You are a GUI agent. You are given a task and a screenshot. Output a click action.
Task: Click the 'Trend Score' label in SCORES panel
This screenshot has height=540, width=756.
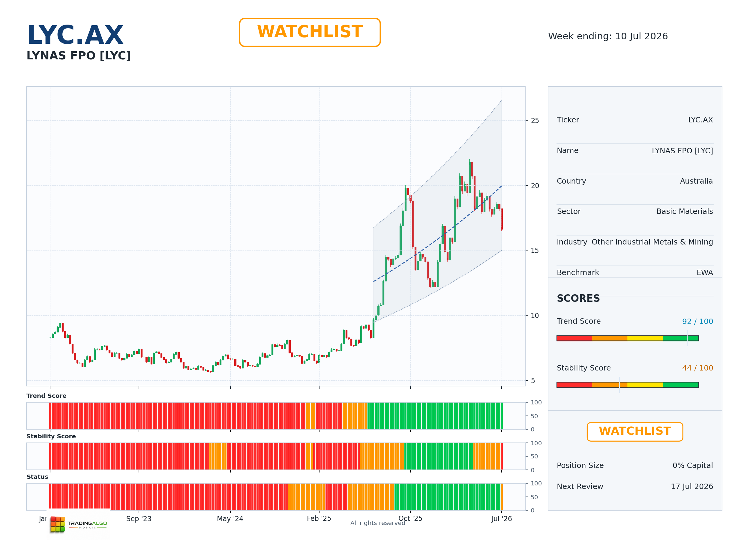pos(578,321)
